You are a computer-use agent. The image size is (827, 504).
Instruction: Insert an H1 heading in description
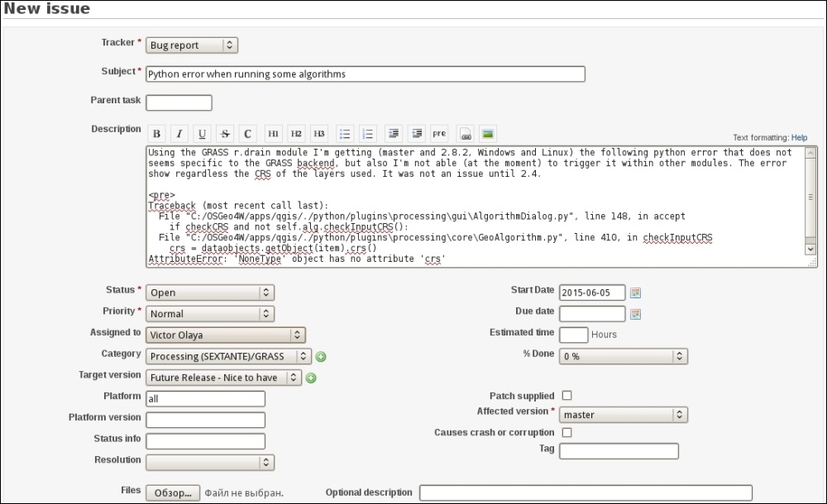pos(272,134)
